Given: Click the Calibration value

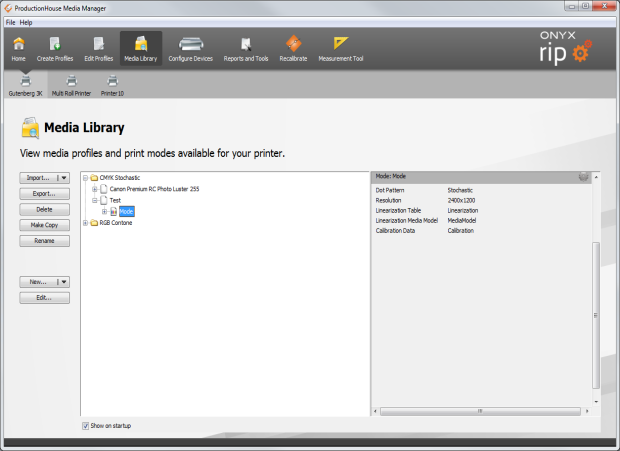Looking at the screenshot, I should [461, 230].
